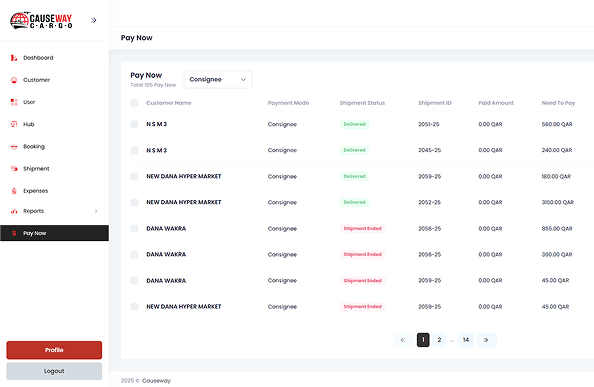Image resolution: width=594 pixels, height=387 pixels.
Task: Click the 240.00 QAR amount
Action: [x=557, y=150]
